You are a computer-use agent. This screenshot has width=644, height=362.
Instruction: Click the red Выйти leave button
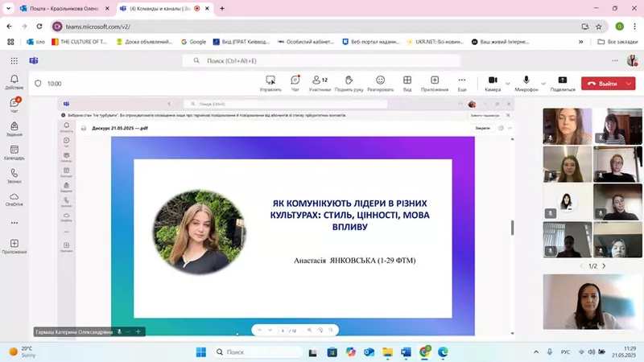pyautogui.click(x=603, y=84)
